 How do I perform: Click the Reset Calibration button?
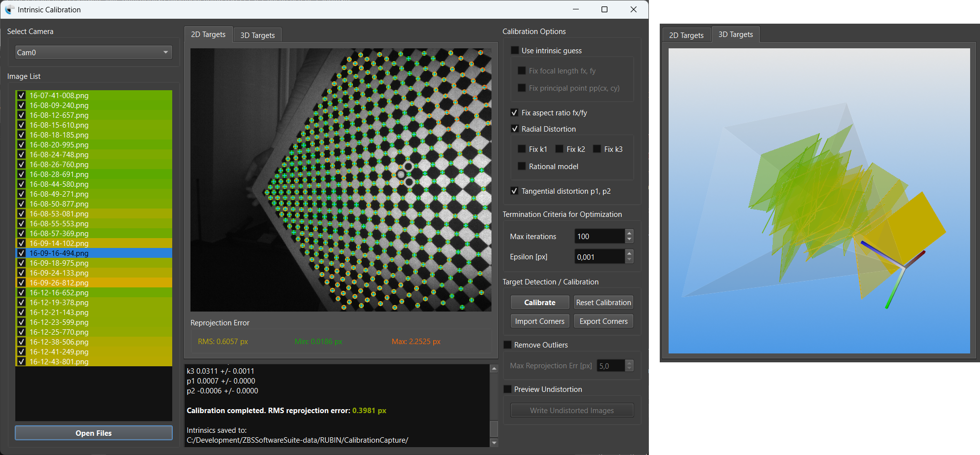point(603,302)
